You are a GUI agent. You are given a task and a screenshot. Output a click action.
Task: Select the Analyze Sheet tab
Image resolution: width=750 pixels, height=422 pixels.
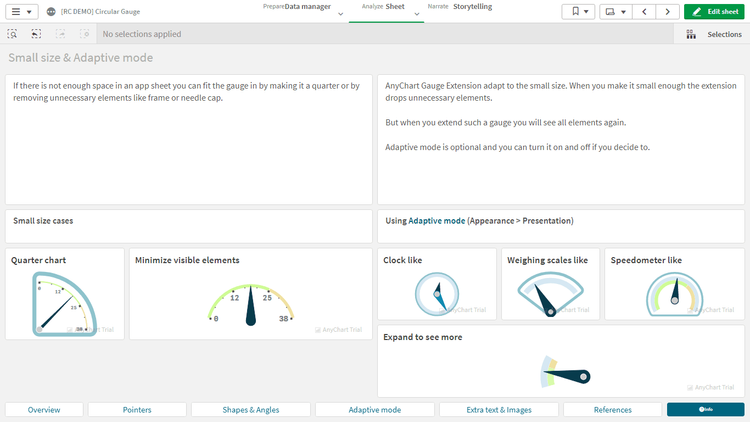[x=384, y=7]
